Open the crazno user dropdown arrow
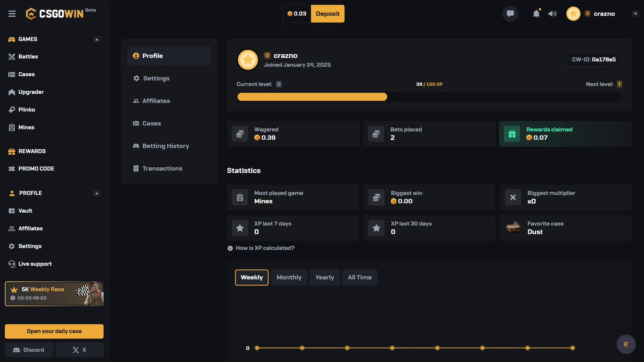The height and width of the screenshot is (362, 644). tap(635, 14)
